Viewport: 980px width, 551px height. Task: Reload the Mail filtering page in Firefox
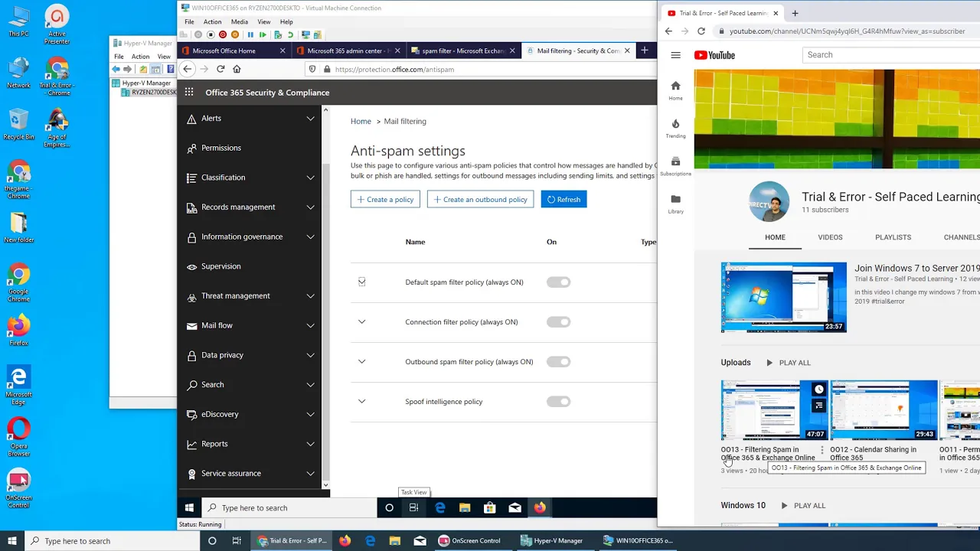pyautogui.click(x=220, y=69)
